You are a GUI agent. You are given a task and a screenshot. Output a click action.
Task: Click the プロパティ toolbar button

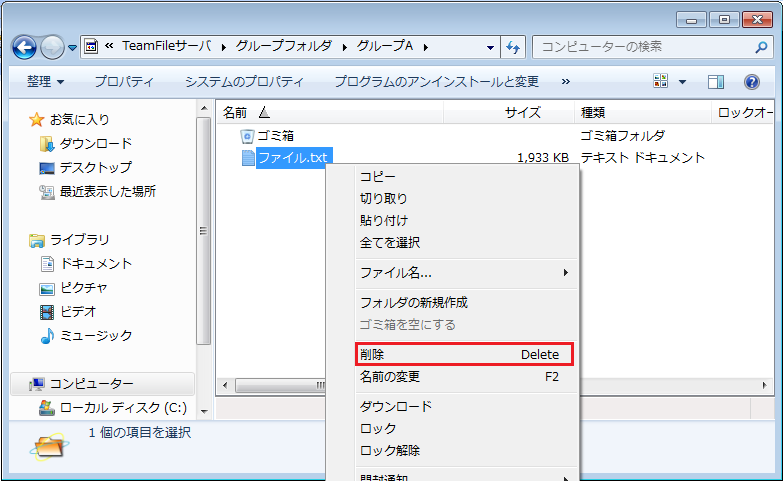click(124, 82)
